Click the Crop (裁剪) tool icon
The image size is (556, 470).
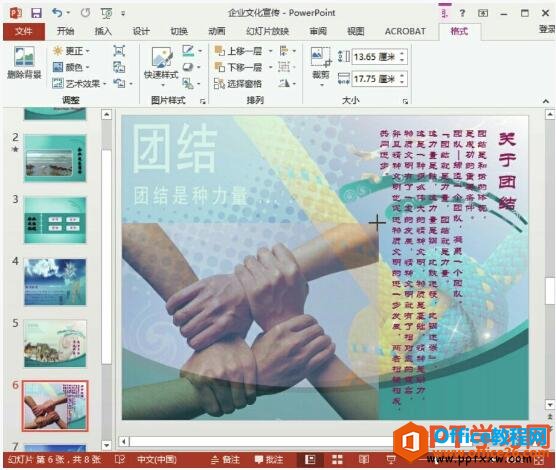(x=321, y=57)
